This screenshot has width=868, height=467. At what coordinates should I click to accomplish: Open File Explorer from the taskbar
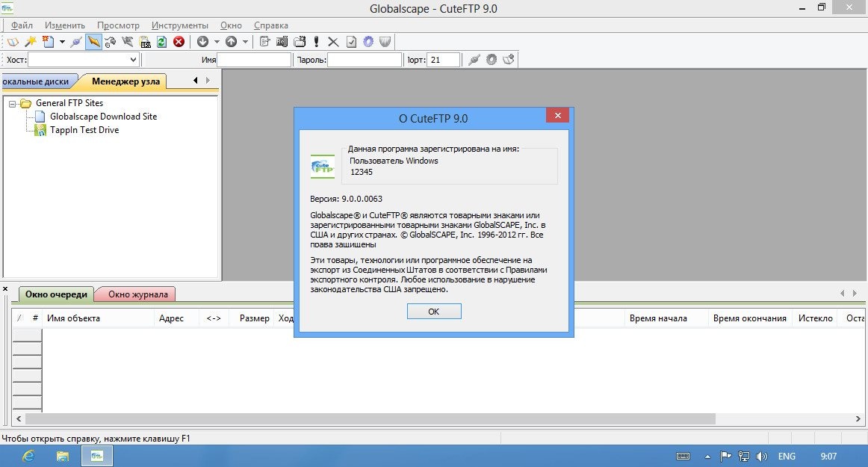[x=63, y=456]
